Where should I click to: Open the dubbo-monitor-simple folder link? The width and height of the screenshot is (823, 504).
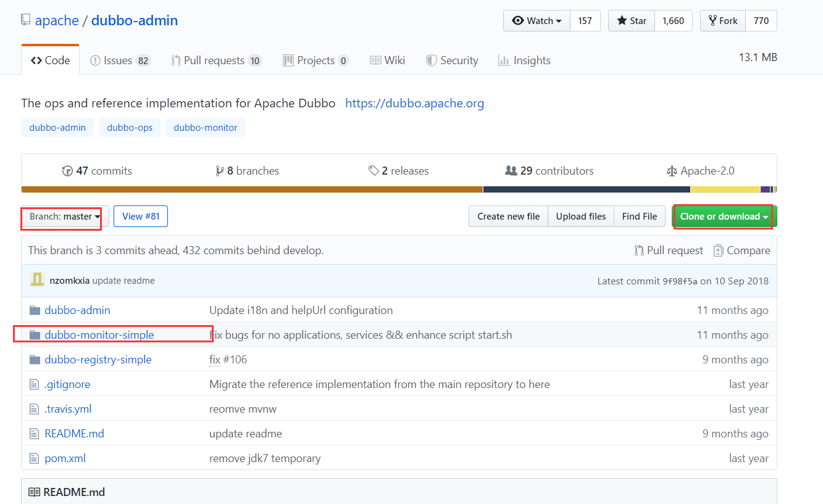pyautogui.click(x=99, y=335)
